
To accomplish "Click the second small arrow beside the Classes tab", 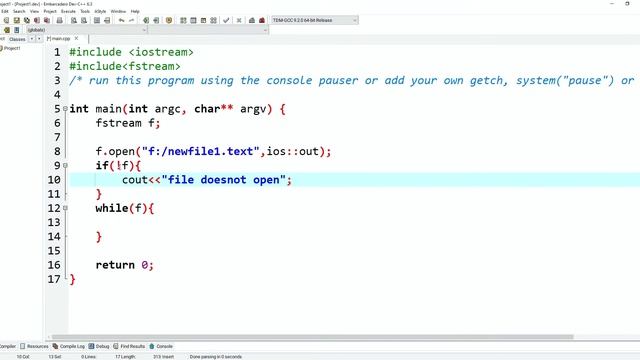I will click(x=39, y=39).
